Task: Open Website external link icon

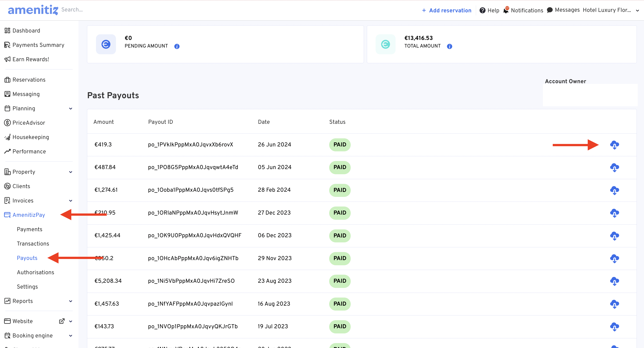Action: click(62, 321)
